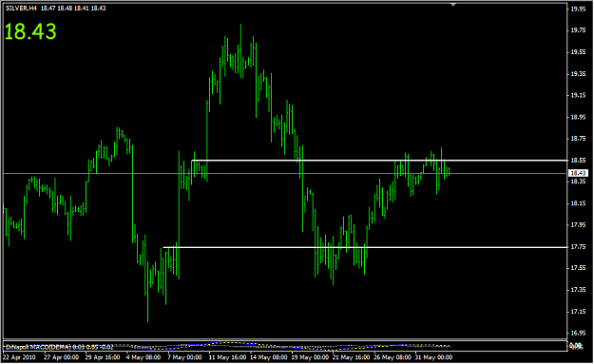594x364 pixels.
Task: Click the 18.55 price axis label
Action: pyautogui.click(x=578, y=161)
